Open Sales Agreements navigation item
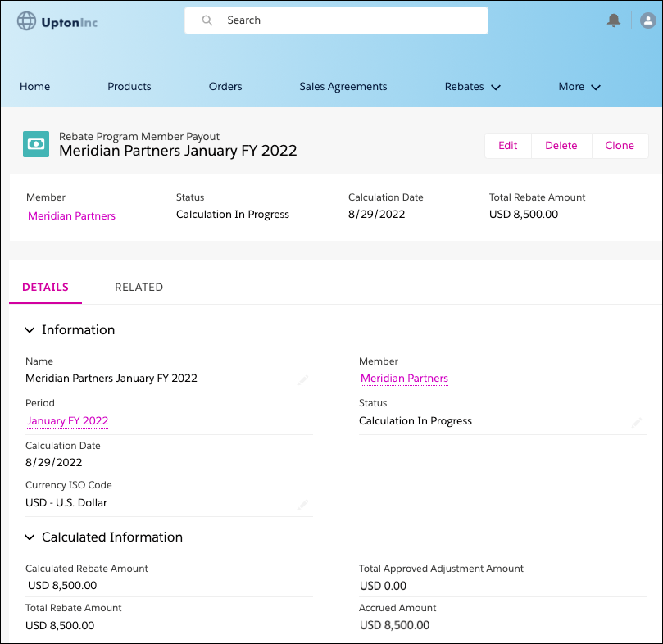 (x=343, y=86)
